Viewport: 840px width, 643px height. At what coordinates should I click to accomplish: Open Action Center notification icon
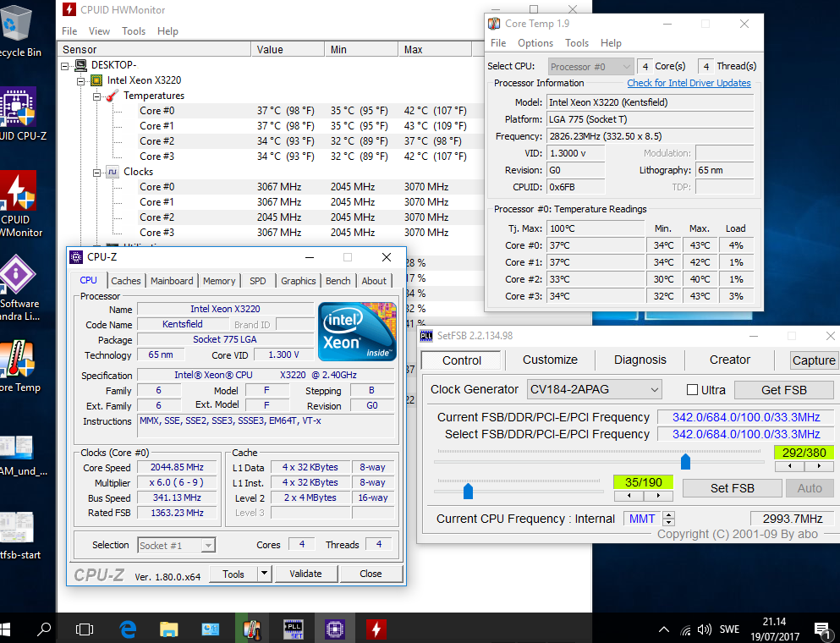[821, 629]
